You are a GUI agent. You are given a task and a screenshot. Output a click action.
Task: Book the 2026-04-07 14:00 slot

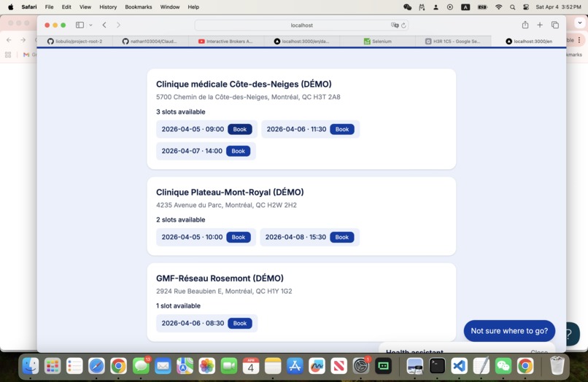pyautogui.click(x=238, y=151)
